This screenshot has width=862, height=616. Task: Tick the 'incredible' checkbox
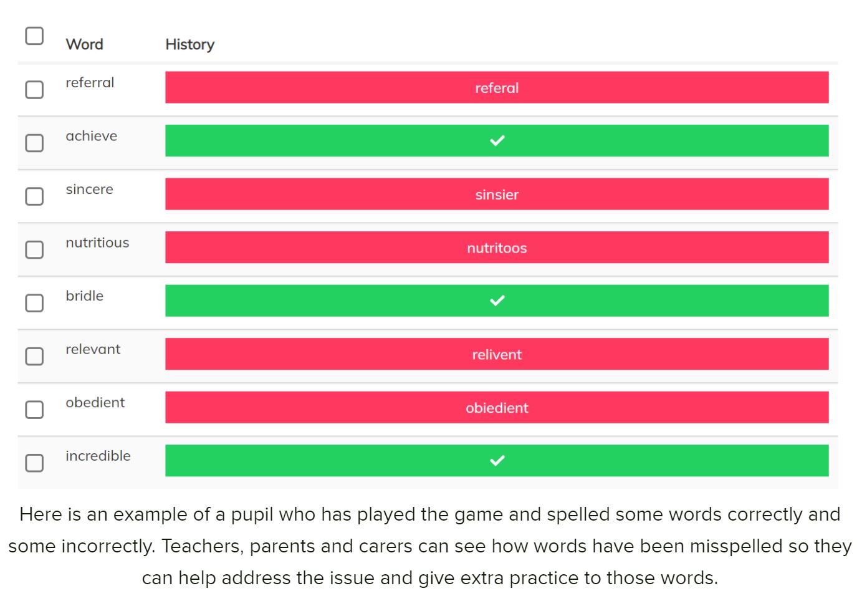(34, 463)
